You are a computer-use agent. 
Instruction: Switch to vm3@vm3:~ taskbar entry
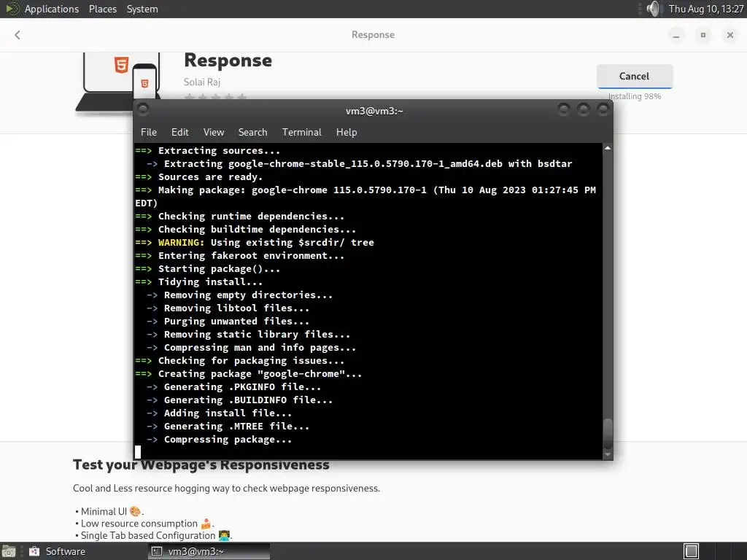209,551
